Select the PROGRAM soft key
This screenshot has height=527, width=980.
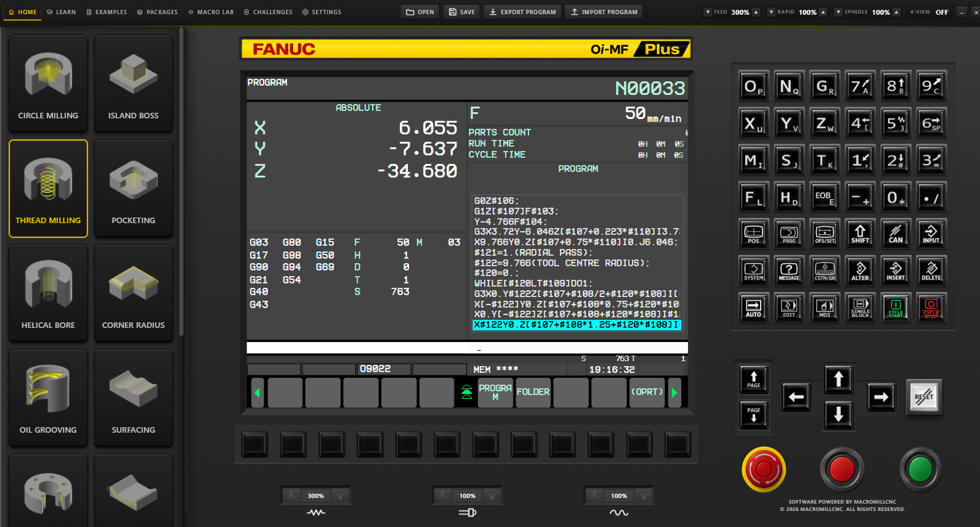495,393
